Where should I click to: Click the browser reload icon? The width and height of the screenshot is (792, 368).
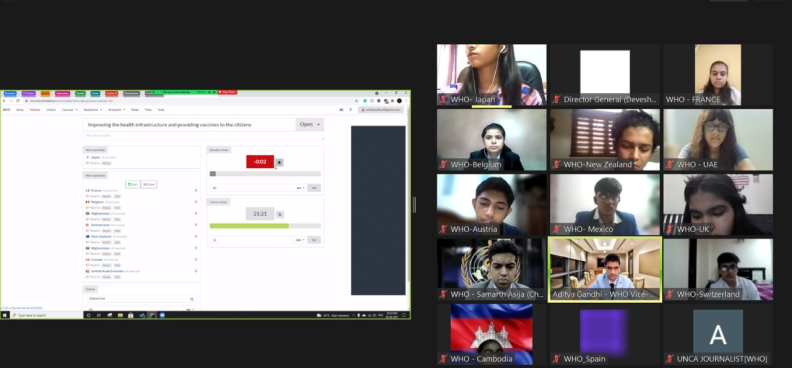(x=18, y=101)
